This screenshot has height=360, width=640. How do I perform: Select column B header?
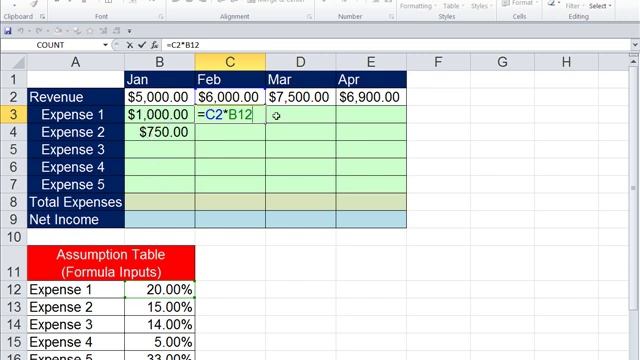[160, 62]
